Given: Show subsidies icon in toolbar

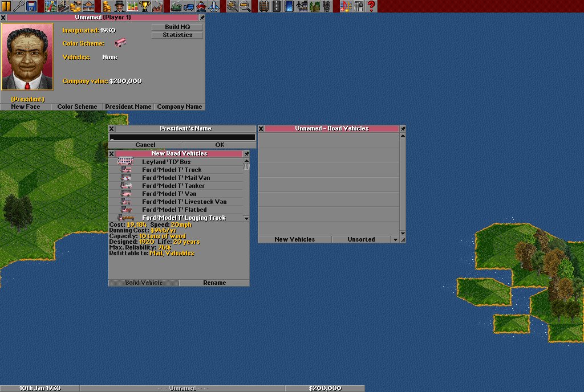Looking at the screenshot, I should click(x=76, y=6).
